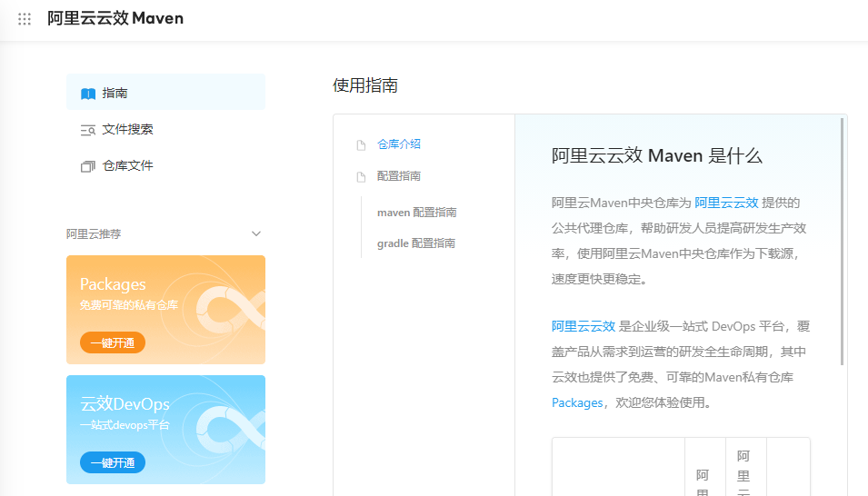Click the stacked files icon beside 仓库文件
Image resolution: width=868 pixels, height=496 pixels.
88,166
